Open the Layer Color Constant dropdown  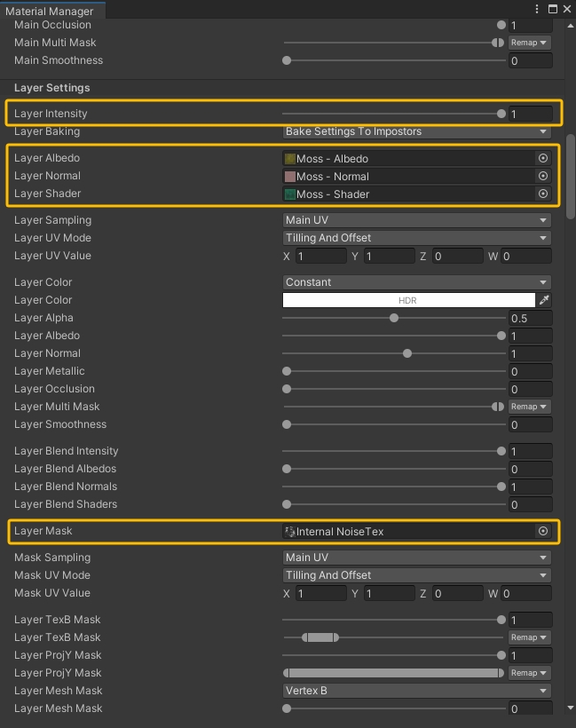(x=416, y=282)
